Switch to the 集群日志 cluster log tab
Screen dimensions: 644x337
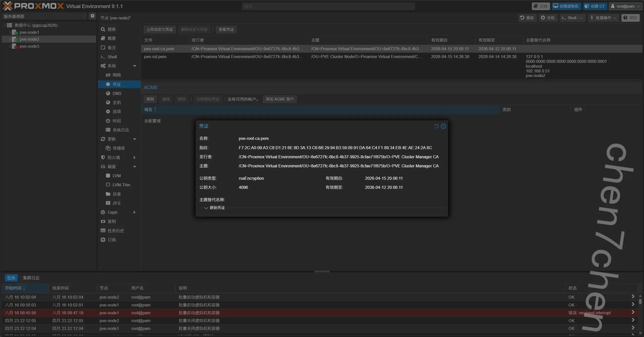(x=31, y=278)
